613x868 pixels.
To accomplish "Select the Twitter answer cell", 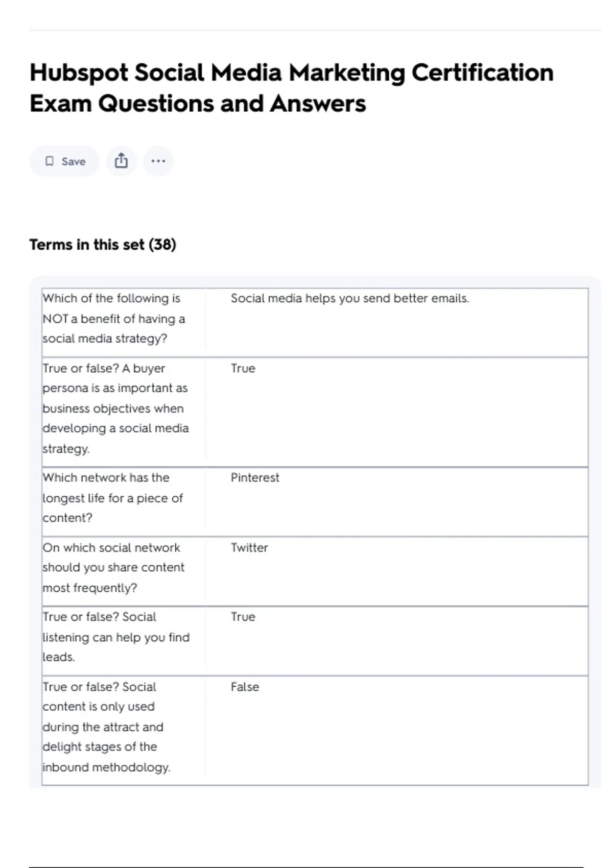I will click(249, 548).
